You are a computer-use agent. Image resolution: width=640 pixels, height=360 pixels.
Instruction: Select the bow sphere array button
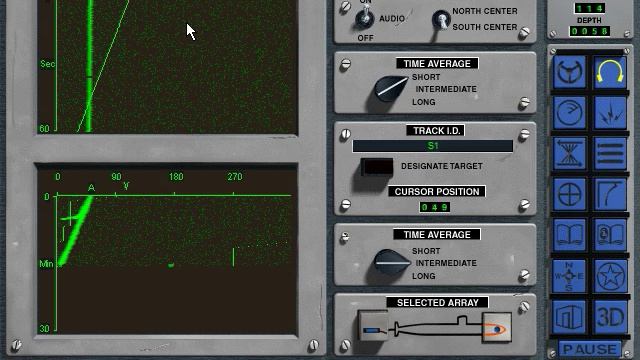(x=497, y=327)
